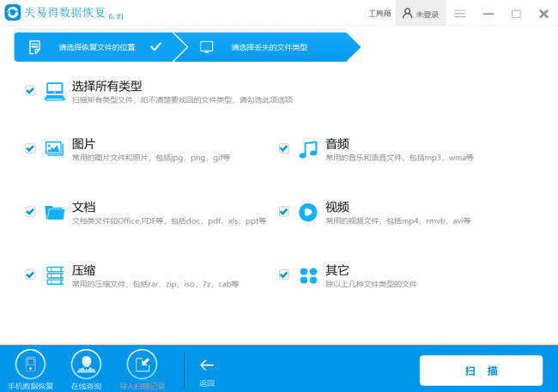The height and width of the screenshot is (392, 558).
Task: Click the picture icon for 图片
Action: (54, 148)
